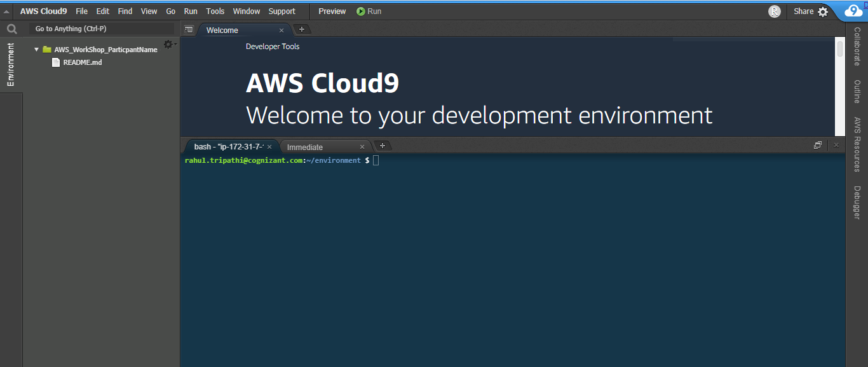Screen dimensions: 868x367
Task: Collapse the AWS_WorkShop_ParticpantName folder
Action: 37,50
